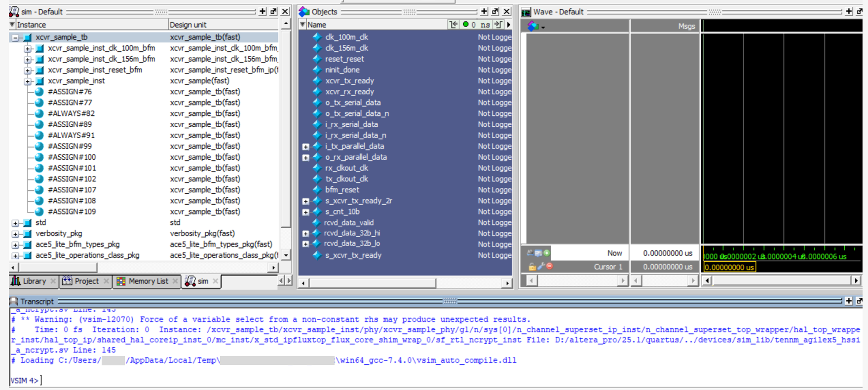
Task: Click the Wave horizontal scrollbar right arrow
Action: (x=856, y=281)
